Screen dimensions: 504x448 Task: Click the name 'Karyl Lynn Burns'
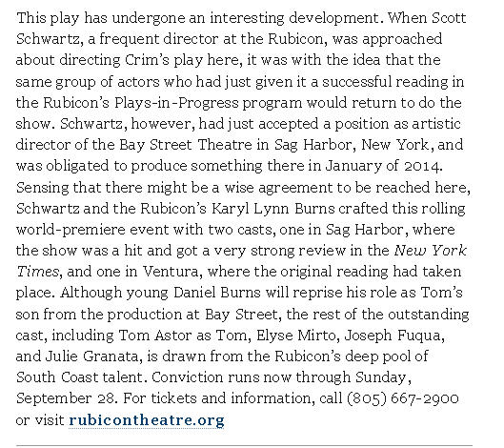point(273,209)
